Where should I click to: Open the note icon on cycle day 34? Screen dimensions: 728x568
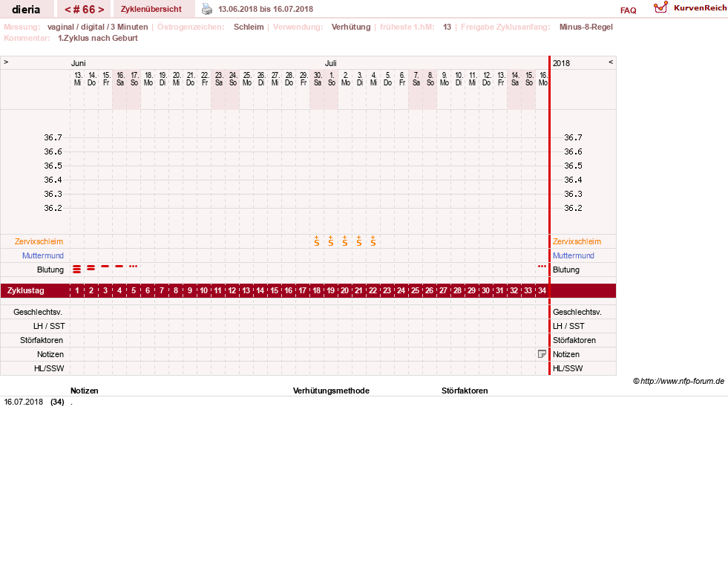tap(542, 354)
